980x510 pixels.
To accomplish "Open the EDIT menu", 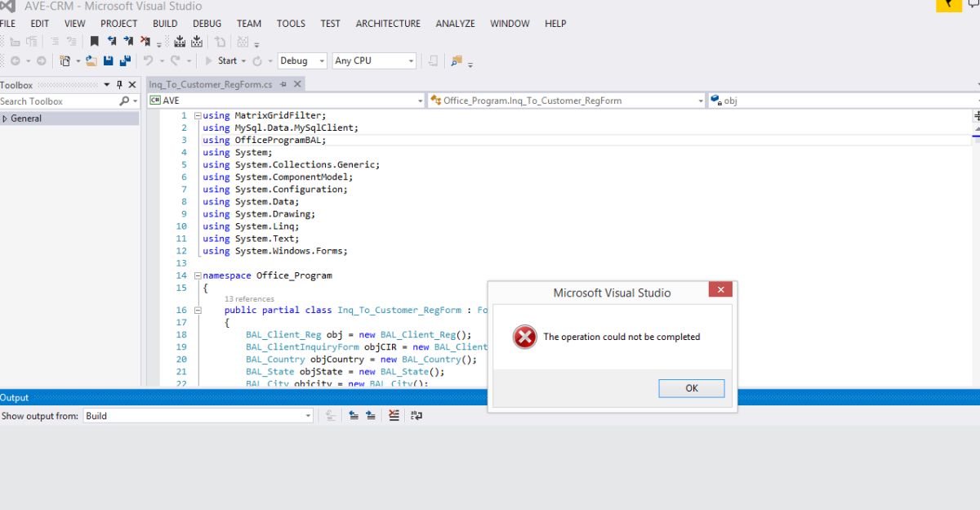I will coord(40,24).
